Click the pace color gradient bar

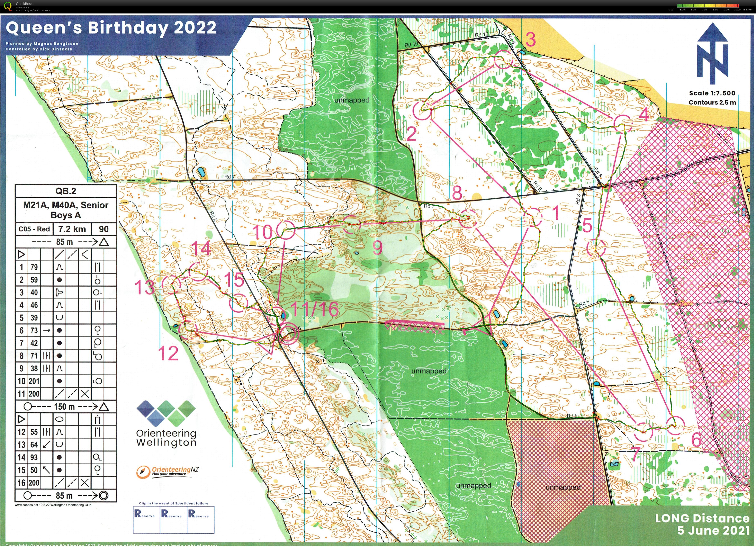coord(708,6)
